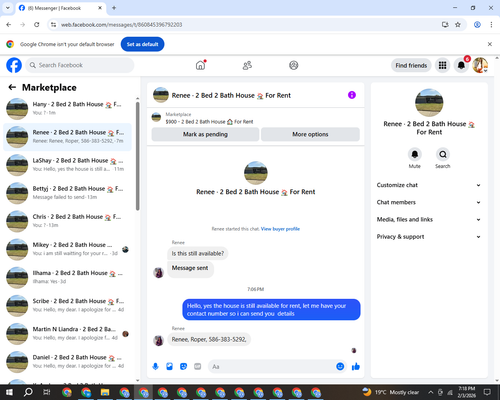
Task: Open the Friends icon in top navigation
Action: (247, 65)
